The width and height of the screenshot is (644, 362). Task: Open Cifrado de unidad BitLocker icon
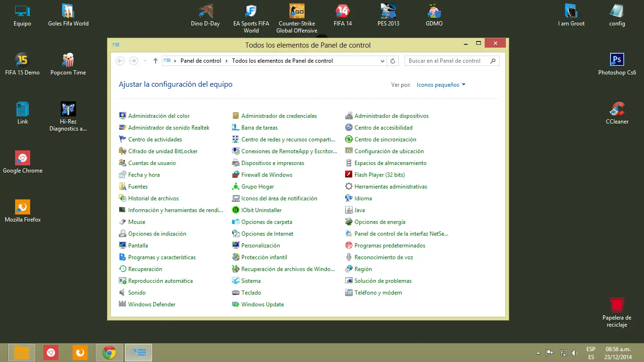tap(123, 151)
